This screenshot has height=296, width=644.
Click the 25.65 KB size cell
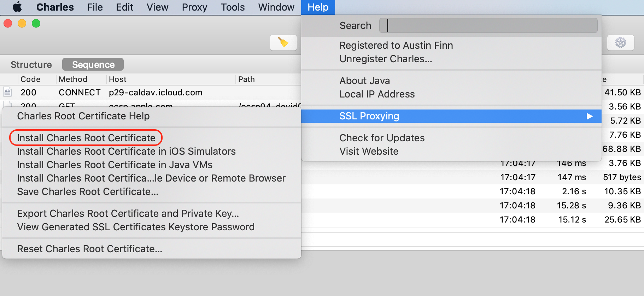tap(622, 220)
